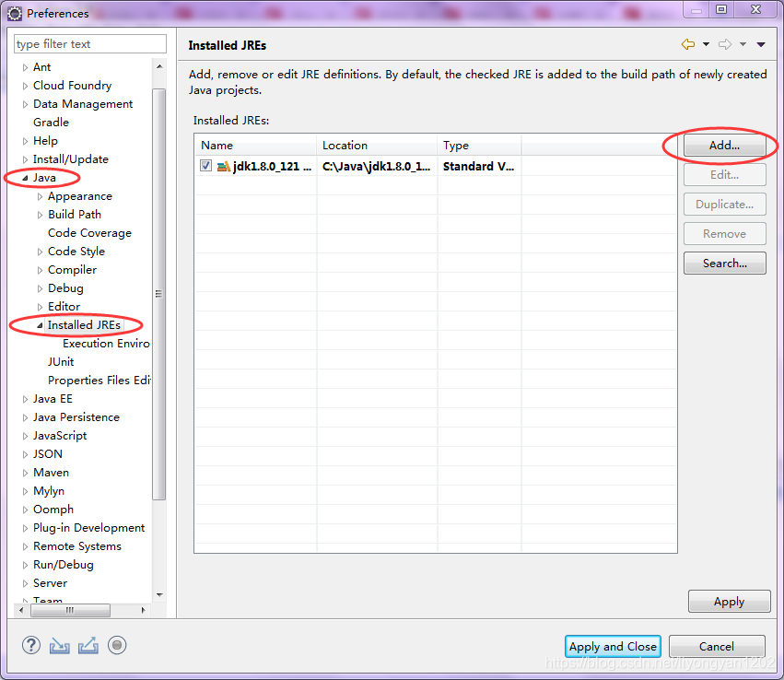Viewport: 784px width, 680px height.
Task: Cancel the Preferences dialog
Action: [717, 647]
